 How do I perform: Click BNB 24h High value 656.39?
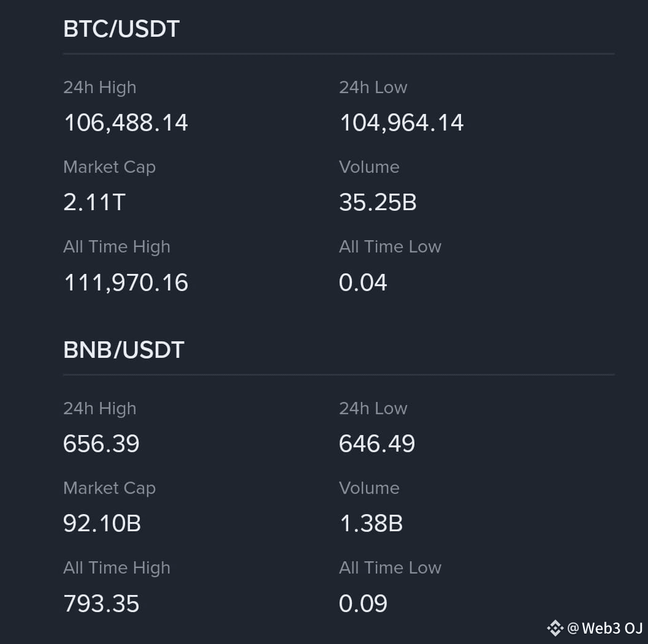(101, 444)
